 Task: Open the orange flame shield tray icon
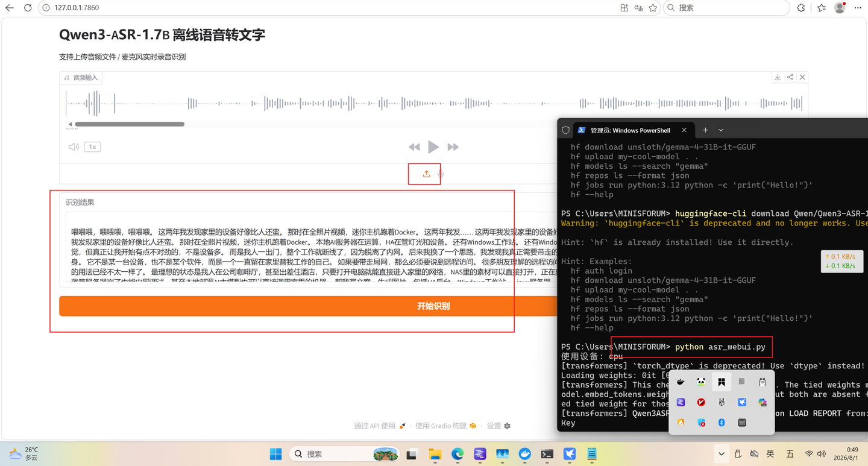tap(681, 423)
